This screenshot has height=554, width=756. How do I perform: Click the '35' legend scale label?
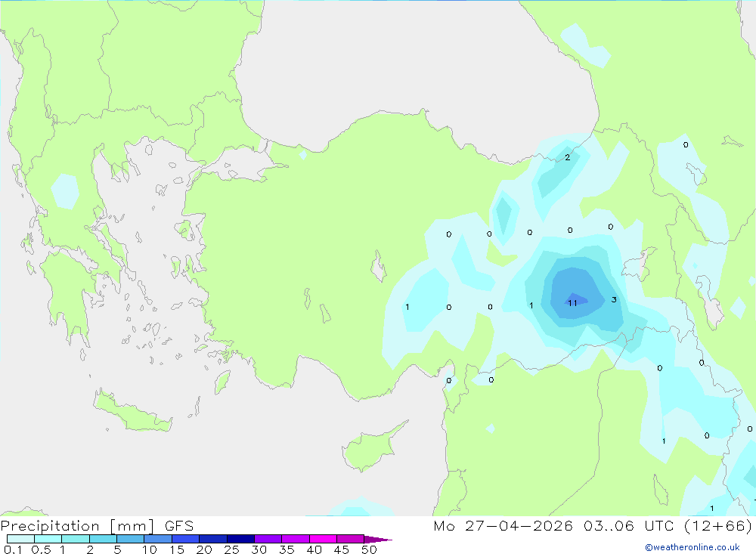tap(287, 549)
